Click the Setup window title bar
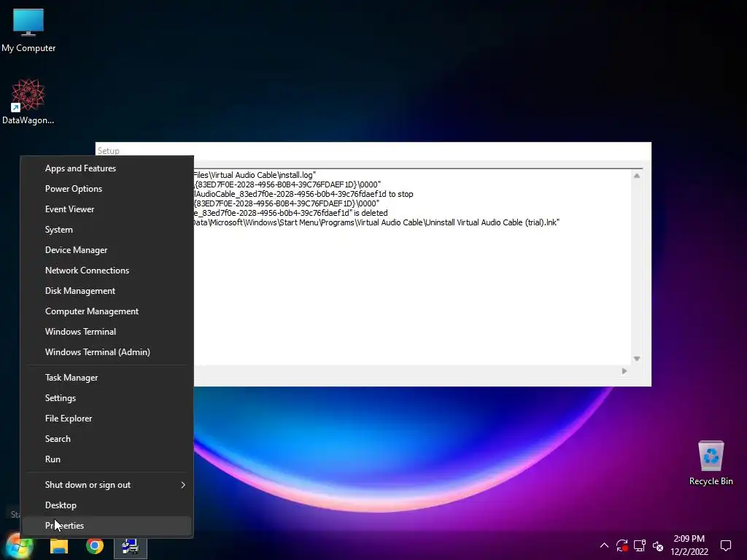The height and width of the screenshot is (560, 747). tap(373, 151)
